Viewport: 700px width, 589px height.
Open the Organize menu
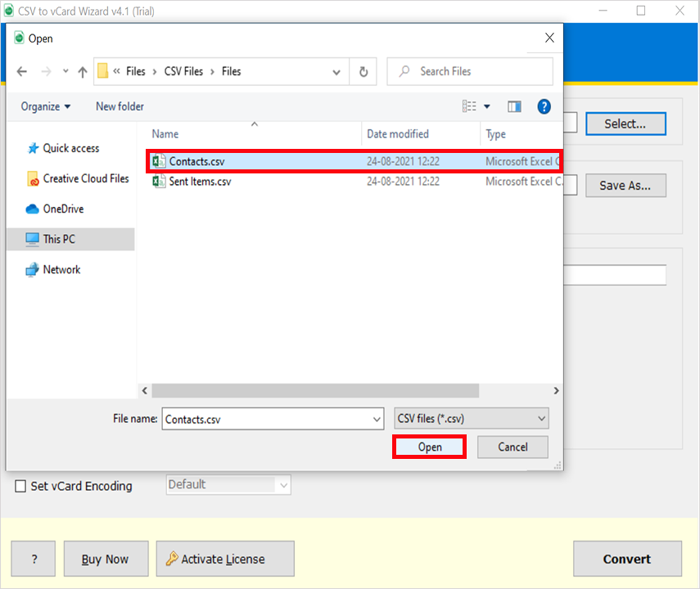[46, 106]
